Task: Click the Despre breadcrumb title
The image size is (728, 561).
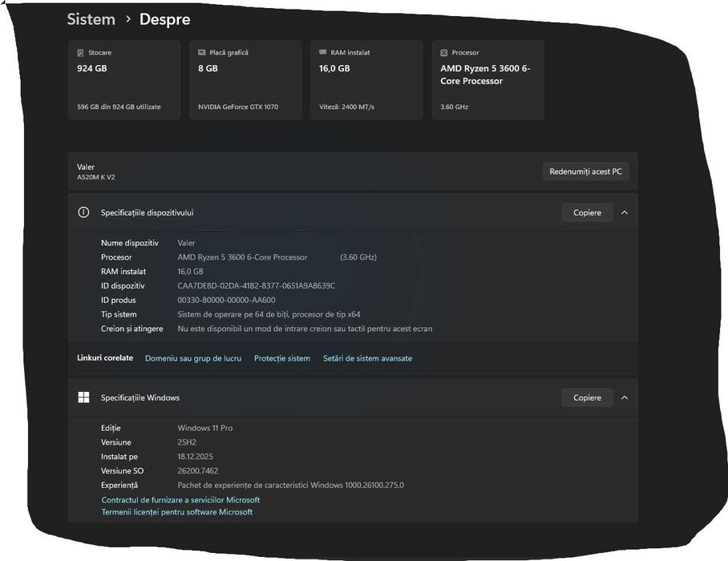Action: pos(165,19)
